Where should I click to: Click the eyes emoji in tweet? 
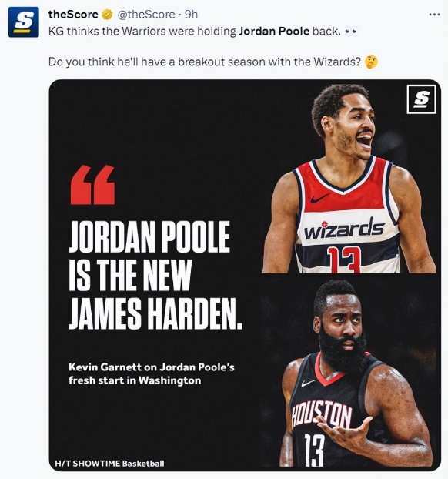tap(351, 31)
